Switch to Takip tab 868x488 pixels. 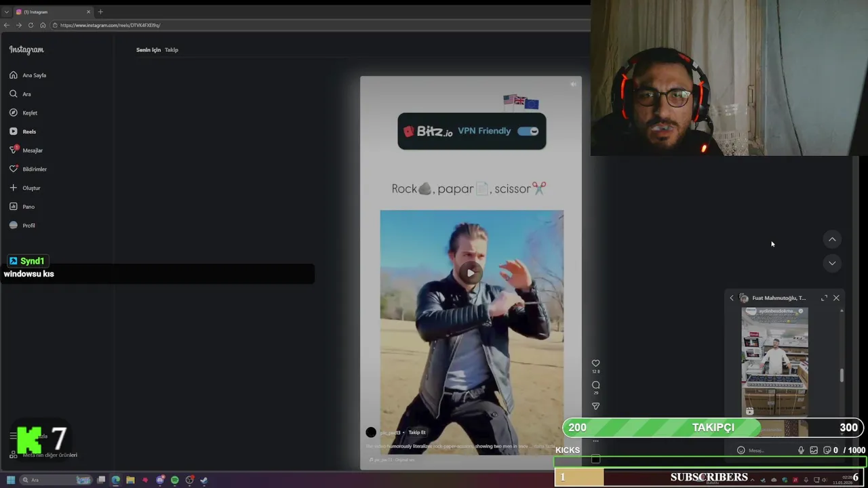172,50
